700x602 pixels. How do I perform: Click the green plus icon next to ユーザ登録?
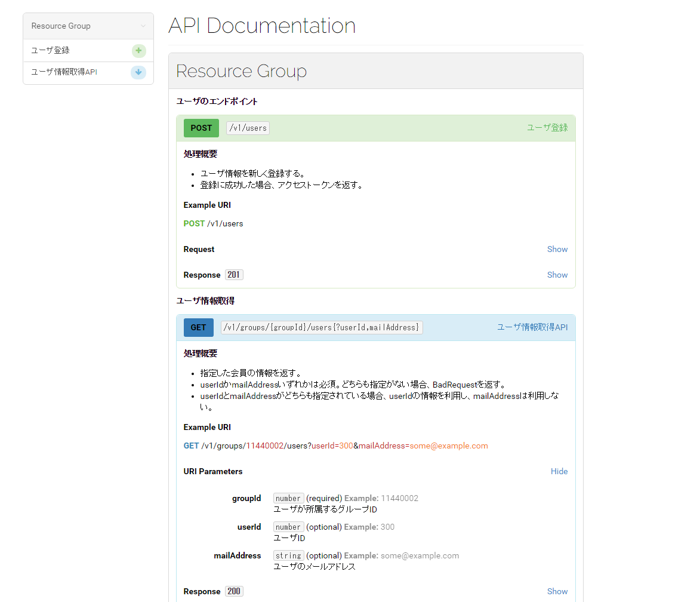point(138,51)
